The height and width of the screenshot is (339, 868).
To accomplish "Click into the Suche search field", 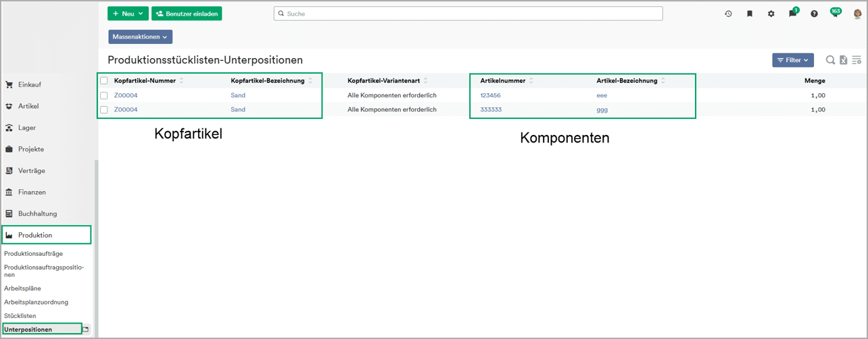I will tap(468, 14).
